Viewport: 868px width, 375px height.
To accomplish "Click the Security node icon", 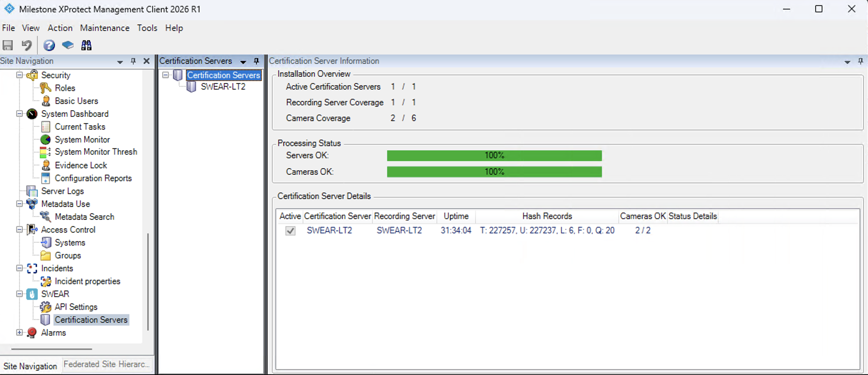I will click(32, 75).
